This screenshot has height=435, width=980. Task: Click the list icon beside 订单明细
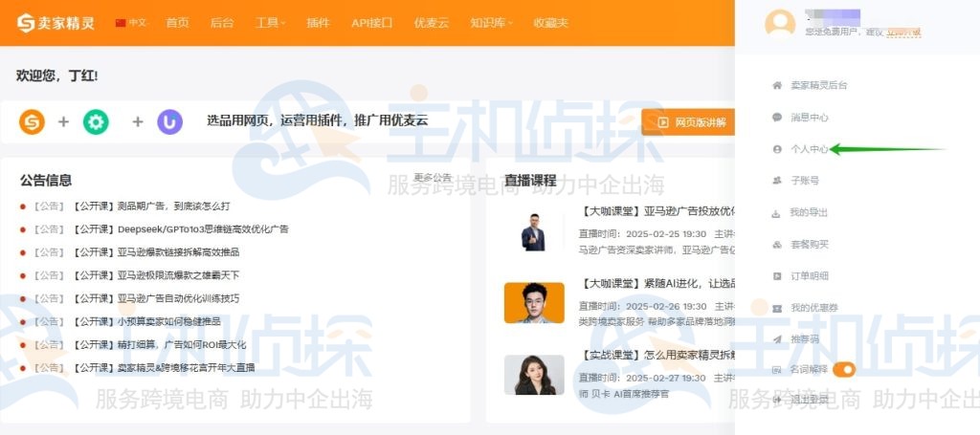pyautogui.click(x=777, y=276)
